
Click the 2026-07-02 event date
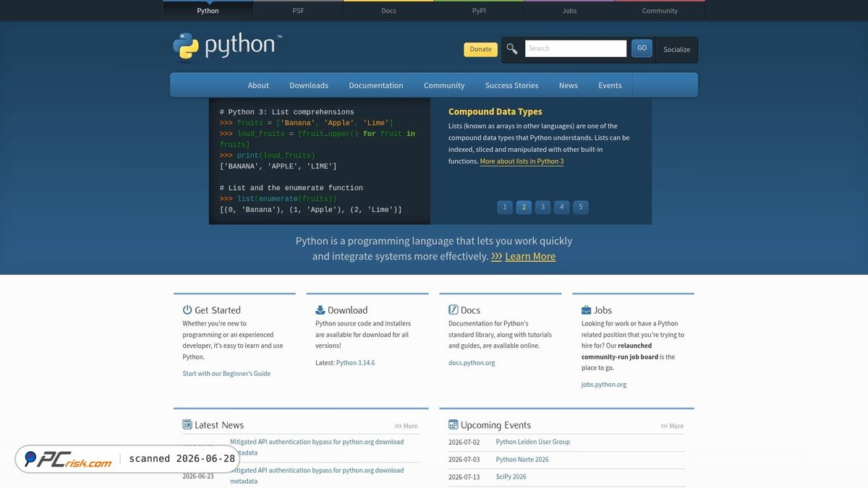464,442
